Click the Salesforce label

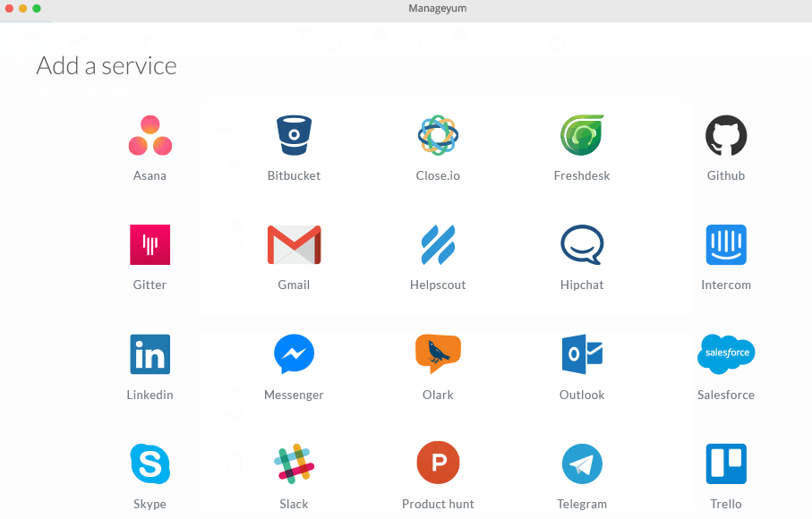(726, 395)
